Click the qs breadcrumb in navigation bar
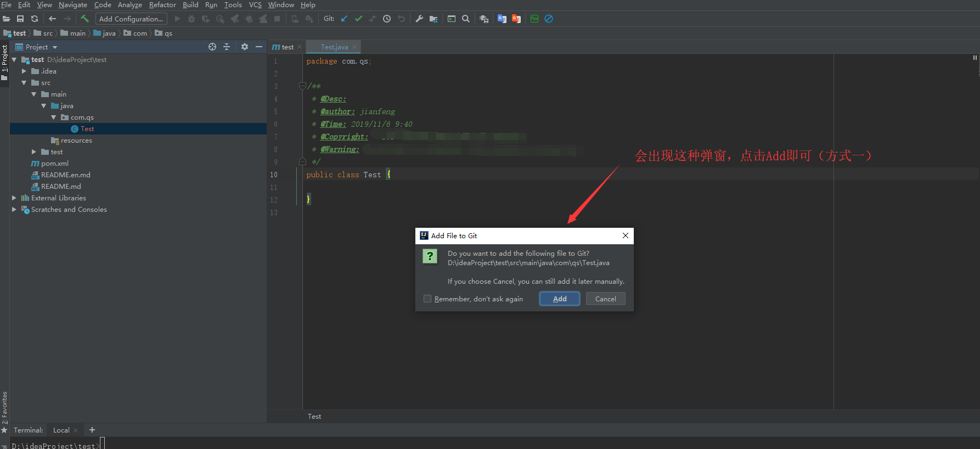The image size is (980, 449). tap(164, 33)
